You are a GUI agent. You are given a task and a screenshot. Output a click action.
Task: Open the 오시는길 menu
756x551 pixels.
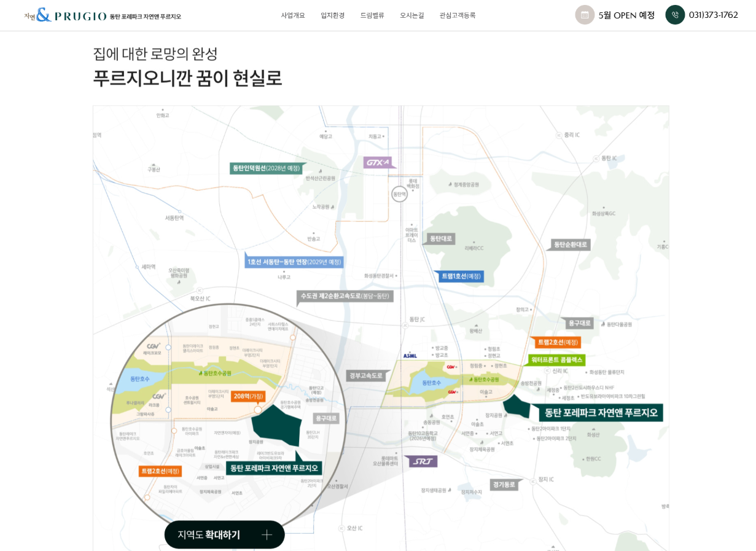pyautogui.click(x=412, y=15)
